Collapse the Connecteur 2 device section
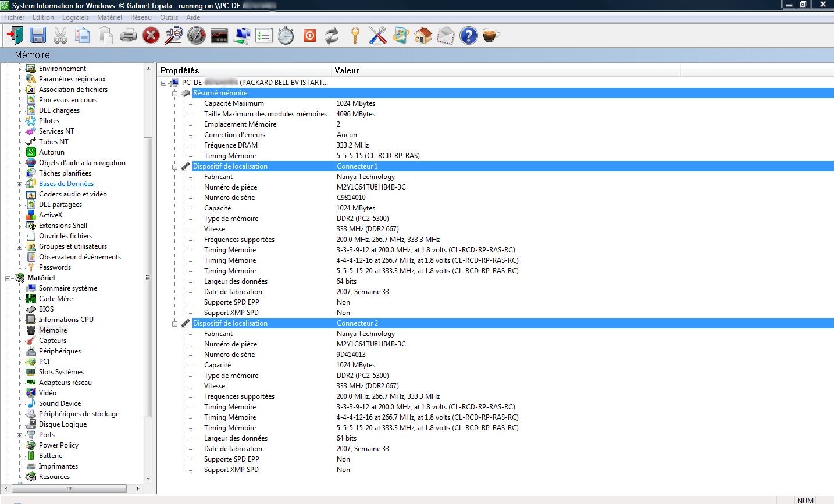834x504 pixels. pyautogui.click(x=174, y=324)
